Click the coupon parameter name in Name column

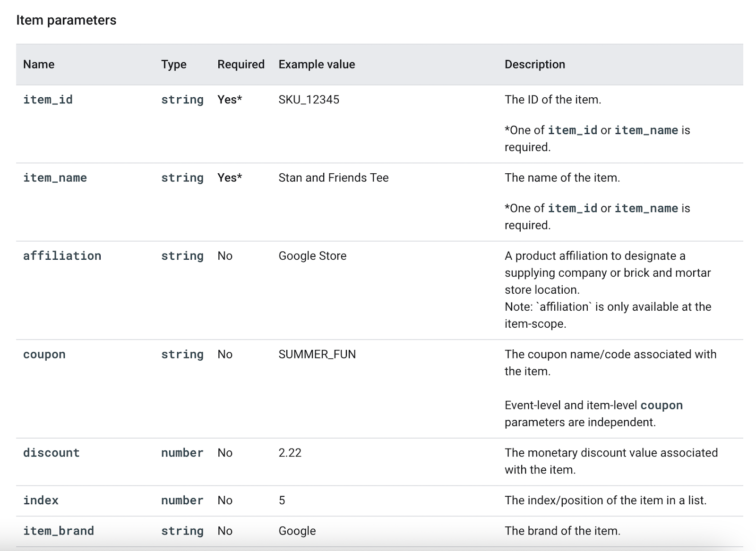(44, 355)
